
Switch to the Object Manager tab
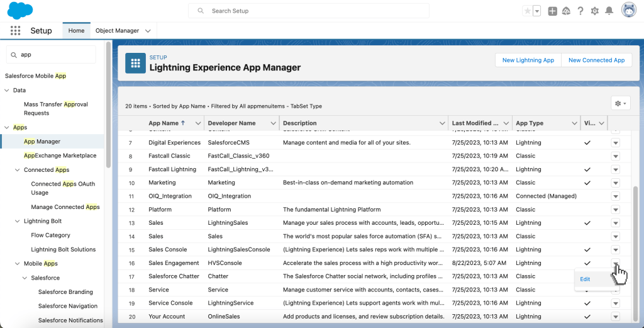point(117,30)
